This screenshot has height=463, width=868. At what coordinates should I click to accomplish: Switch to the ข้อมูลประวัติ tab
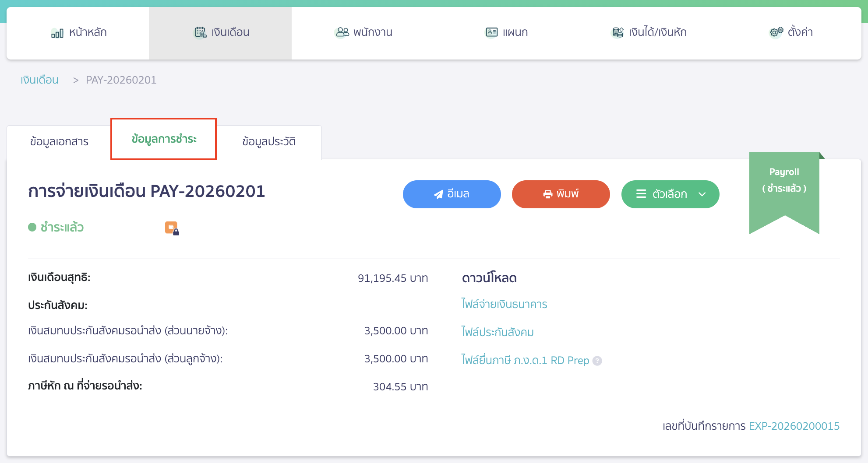[269, 141]
